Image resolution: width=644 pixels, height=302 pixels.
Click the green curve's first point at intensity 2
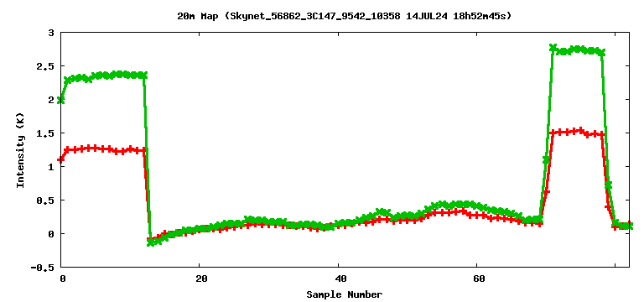60,100
